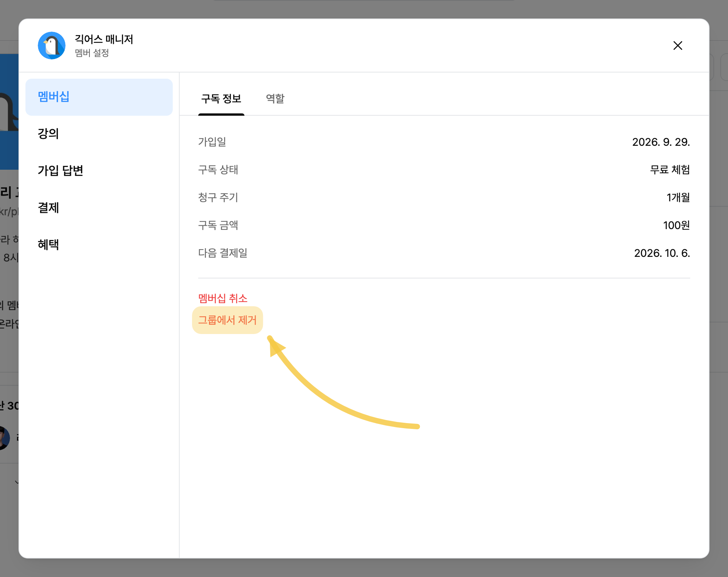This screenshot has height=577, width=728.
Task: Close the 멤버 설정 dialog
Action: [x=677, y=46]
